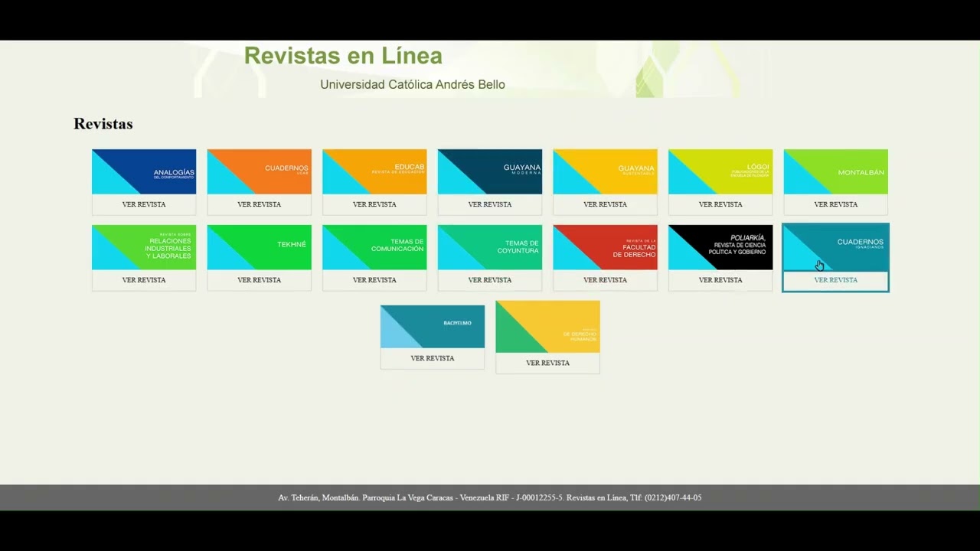Click VER REVISTA under Cuadernos Ignacianos
980x551 pixels.
(x=836, y=280)
